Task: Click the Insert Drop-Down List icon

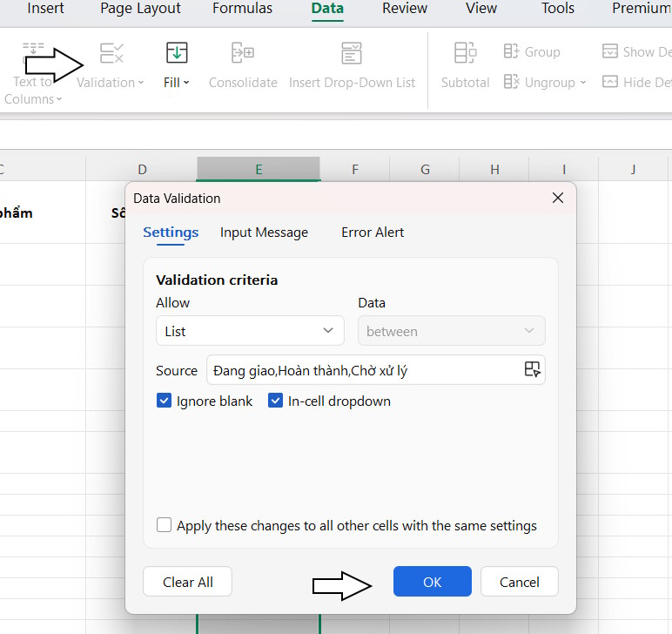Action: click(x=352, y=53)
